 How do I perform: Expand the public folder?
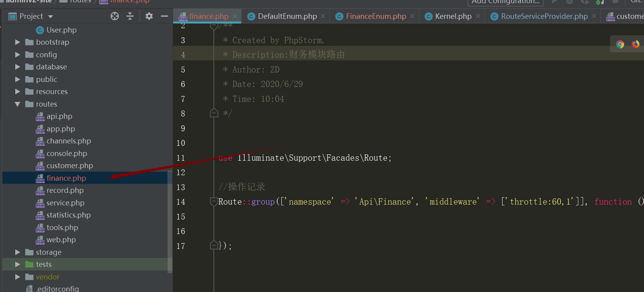[x=18, y=79]
